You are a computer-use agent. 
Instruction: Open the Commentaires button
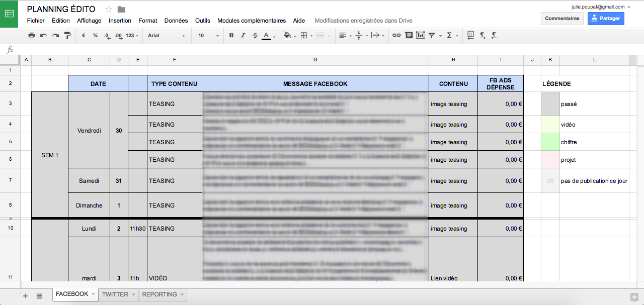coord(562,19)
